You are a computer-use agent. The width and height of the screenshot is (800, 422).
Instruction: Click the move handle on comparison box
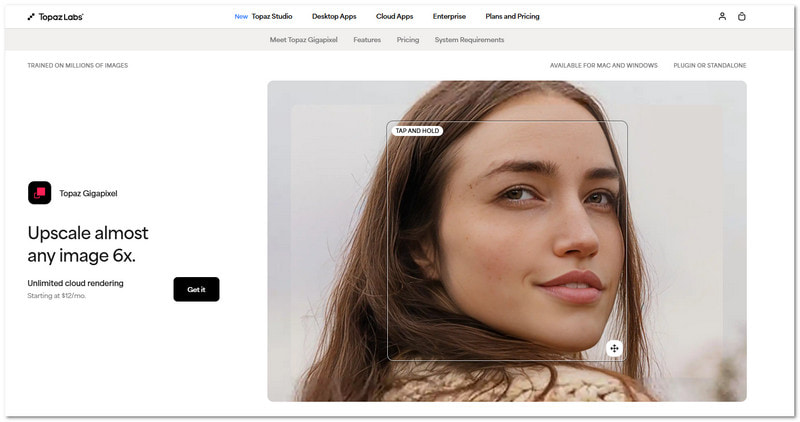pos(614,348)
